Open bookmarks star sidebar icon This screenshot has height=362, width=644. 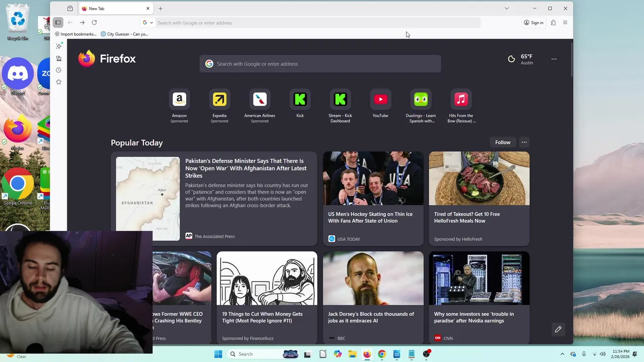(x=59, y=82)
